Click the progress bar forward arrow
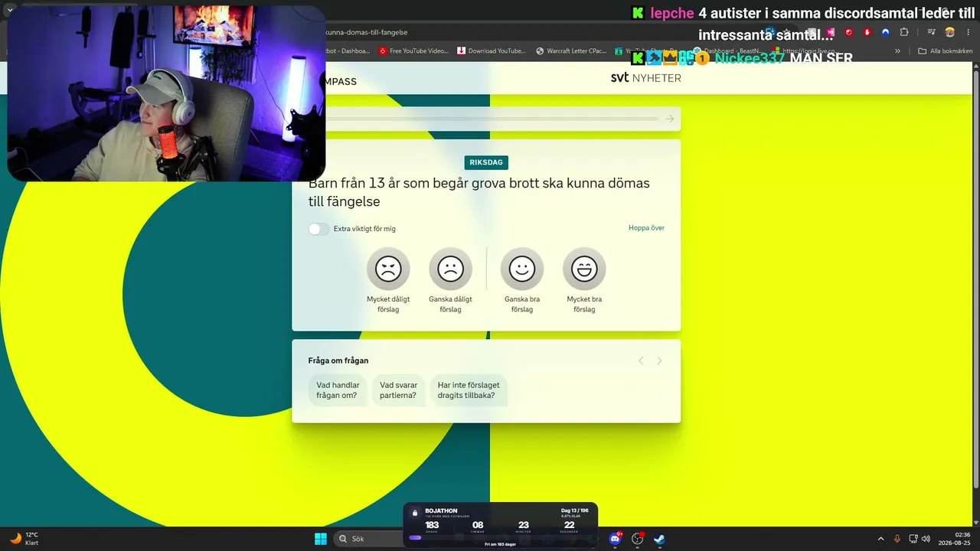Viewport: 980px width, 551px height. [670, 119]
